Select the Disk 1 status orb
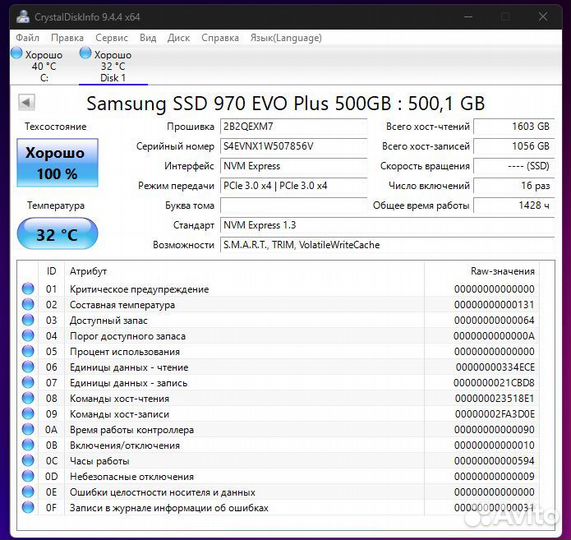 85,53
